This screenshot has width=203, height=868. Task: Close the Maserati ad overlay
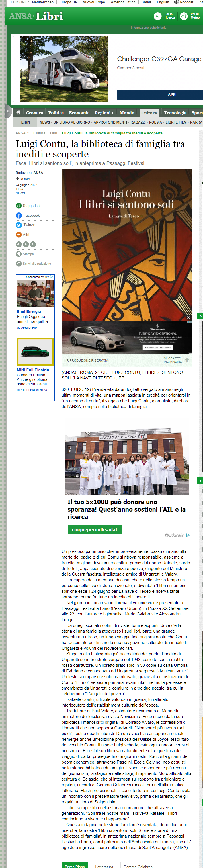[188, 317]
